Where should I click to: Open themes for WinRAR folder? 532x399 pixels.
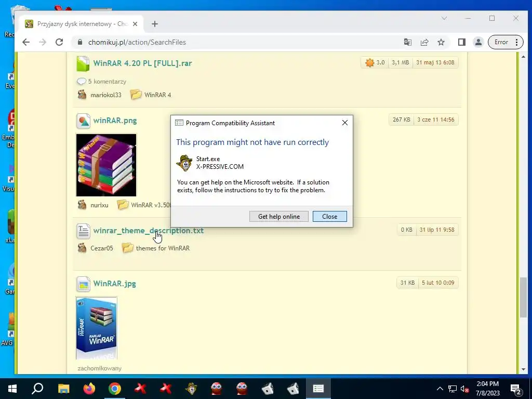(x=163, y=248)
